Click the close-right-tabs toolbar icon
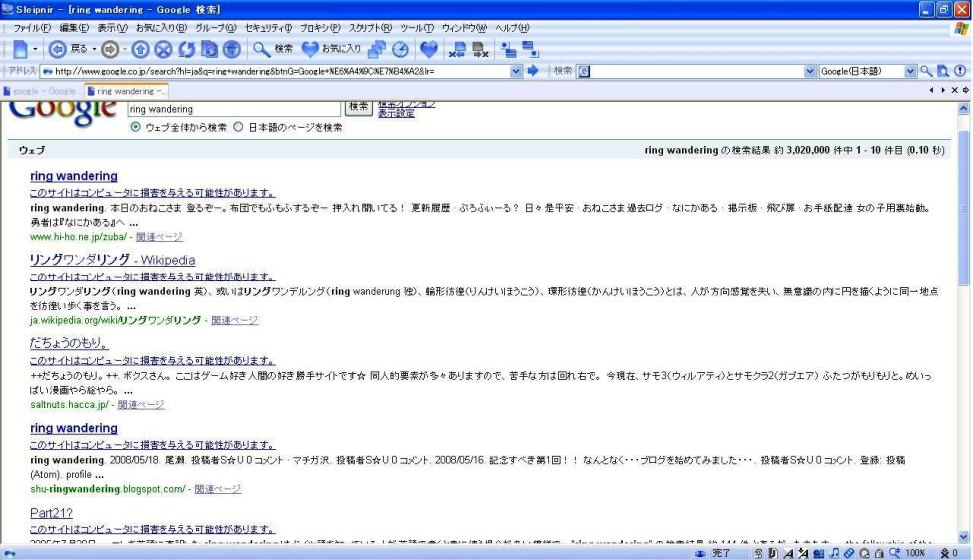This screenshot has height=560, width=973. (x=481, y=50)
